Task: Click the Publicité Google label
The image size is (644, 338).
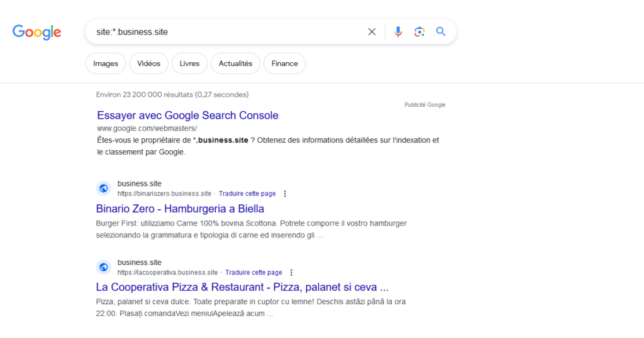Action: tap(425, 105)
